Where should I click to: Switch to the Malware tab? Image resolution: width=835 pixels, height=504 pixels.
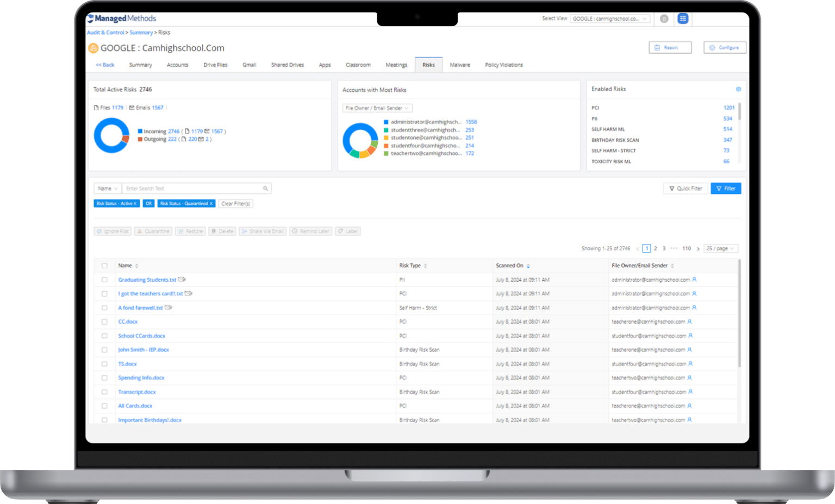pos(460,65)
